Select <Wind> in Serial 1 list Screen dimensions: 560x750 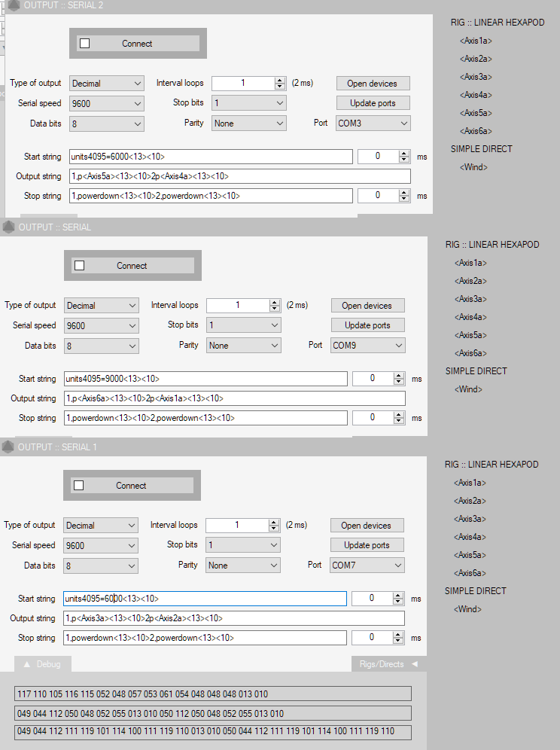pyautogui.click(x=467, y=609)
